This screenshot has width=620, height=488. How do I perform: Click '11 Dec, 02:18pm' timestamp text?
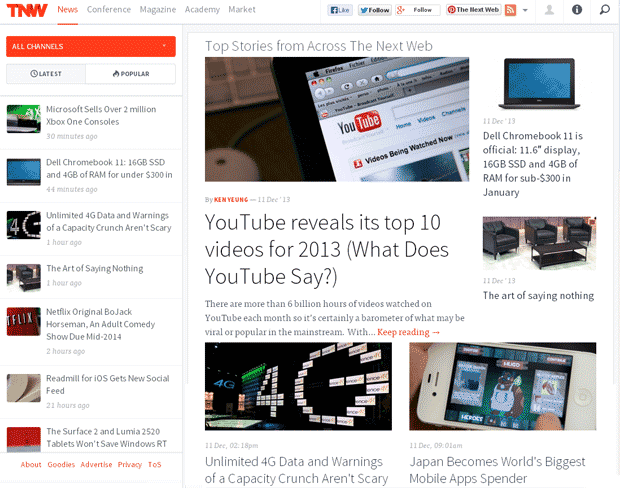pyautogui.click(x=231, y=446)
